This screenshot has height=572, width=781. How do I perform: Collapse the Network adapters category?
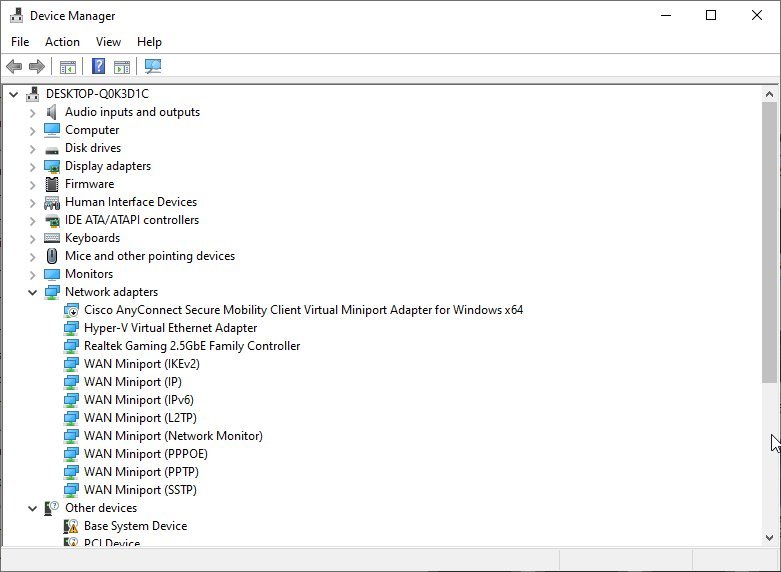tap(32, 292)
